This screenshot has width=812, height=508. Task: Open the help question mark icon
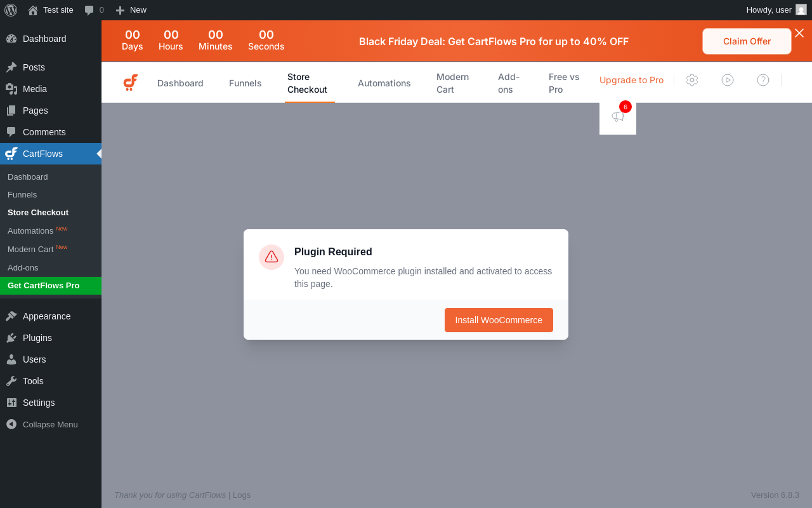click(763, 80)
